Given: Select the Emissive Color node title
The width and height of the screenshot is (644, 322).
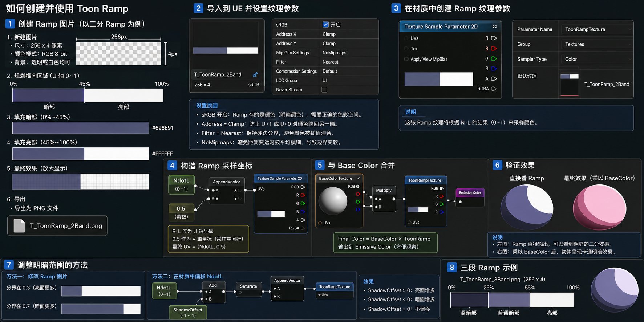Looking at the screenshot, I should (x=470, y=193).
